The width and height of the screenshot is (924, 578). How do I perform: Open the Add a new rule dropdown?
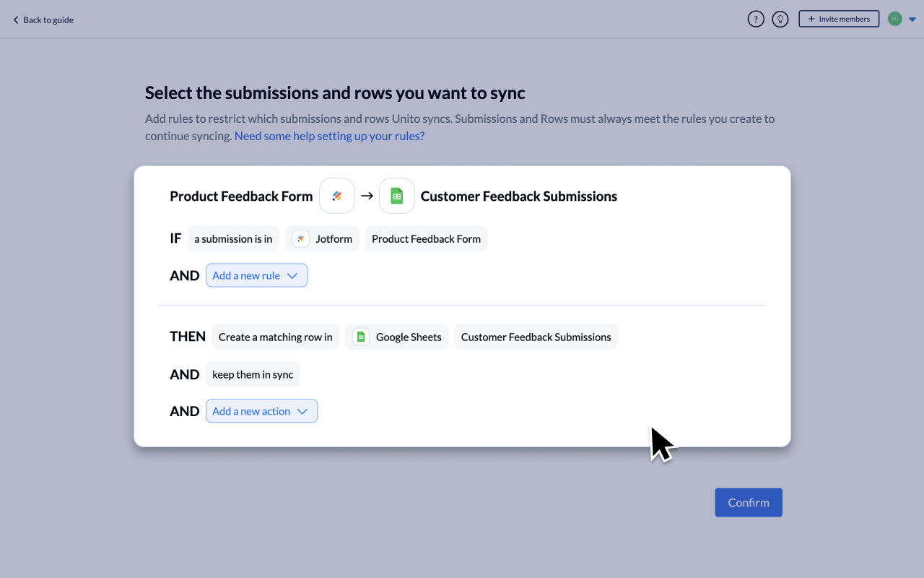tap(256, 275)
